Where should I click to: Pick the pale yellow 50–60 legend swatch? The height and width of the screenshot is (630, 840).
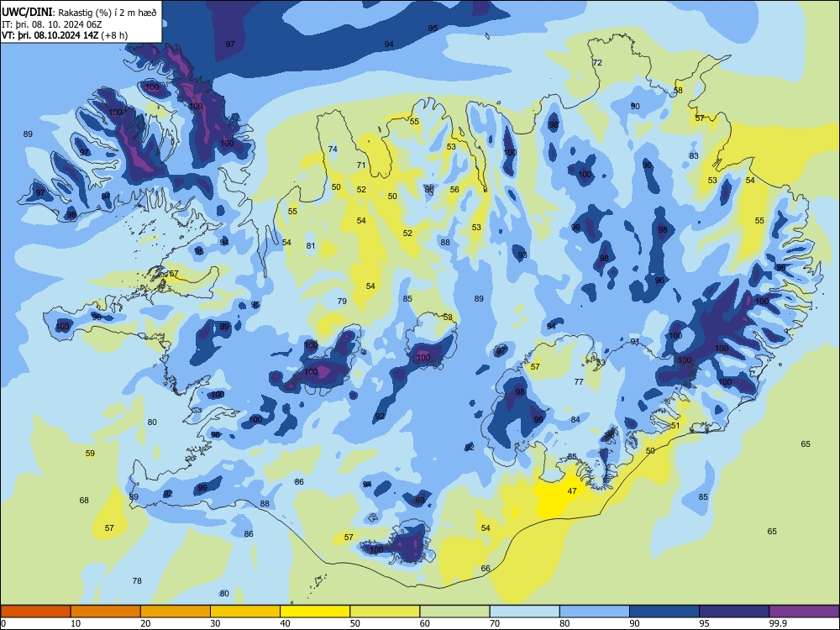coord(385,612)
